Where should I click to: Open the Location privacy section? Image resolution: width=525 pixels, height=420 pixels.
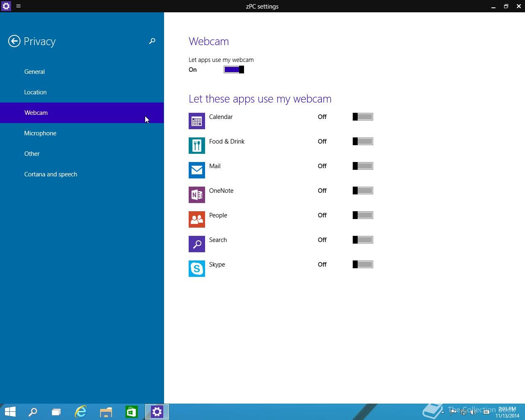pyautogui.click(x=82, y=92)
